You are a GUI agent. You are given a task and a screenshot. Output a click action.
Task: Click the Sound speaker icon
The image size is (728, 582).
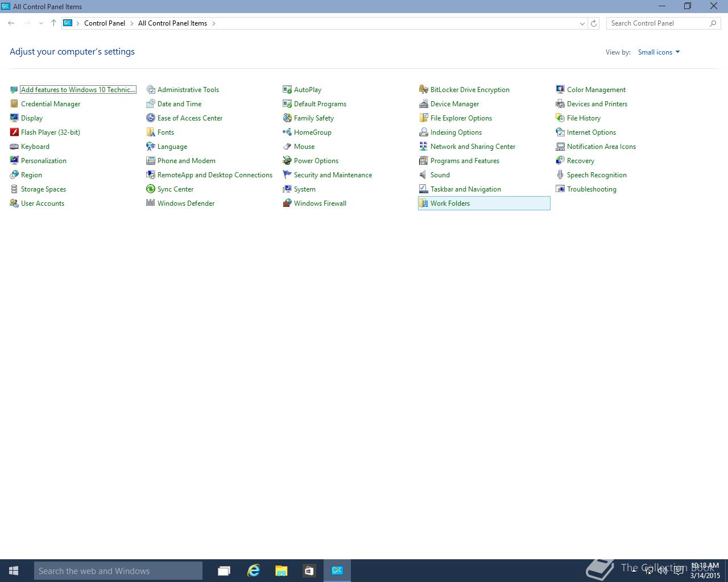coord(424,175)
